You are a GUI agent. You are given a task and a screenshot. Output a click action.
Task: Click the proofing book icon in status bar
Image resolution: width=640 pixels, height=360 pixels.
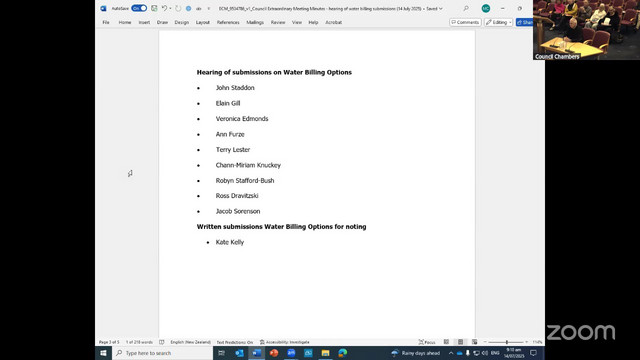(x=162, y=342)
